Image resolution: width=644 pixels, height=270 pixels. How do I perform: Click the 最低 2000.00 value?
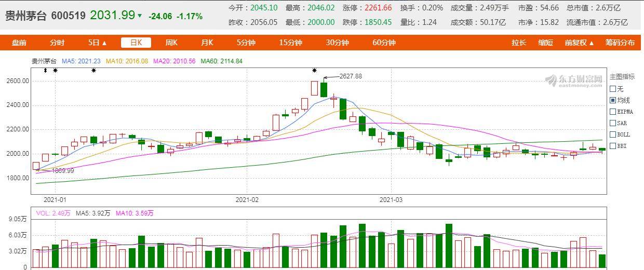[321, 22]
